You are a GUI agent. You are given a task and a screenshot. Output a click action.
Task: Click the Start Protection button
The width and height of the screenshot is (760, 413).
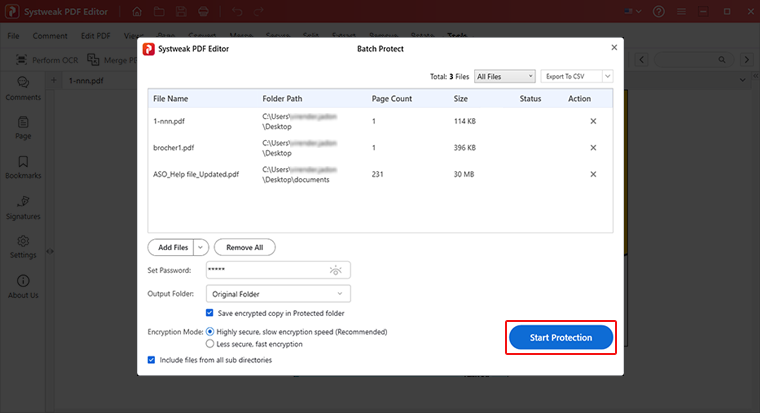click(561, 337)
